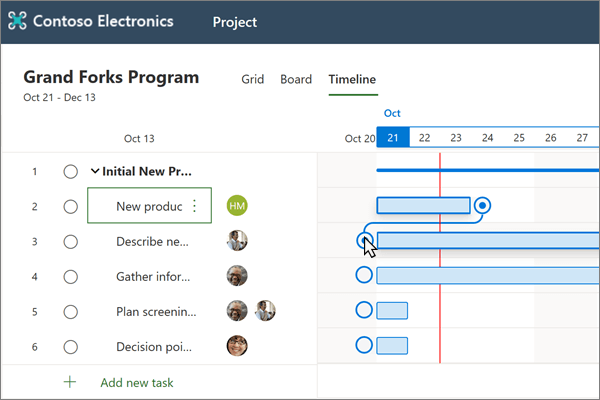This screenshot has width=600, height=400.
Task: Open the HM assignee avatar
Action: click(237, 206)
